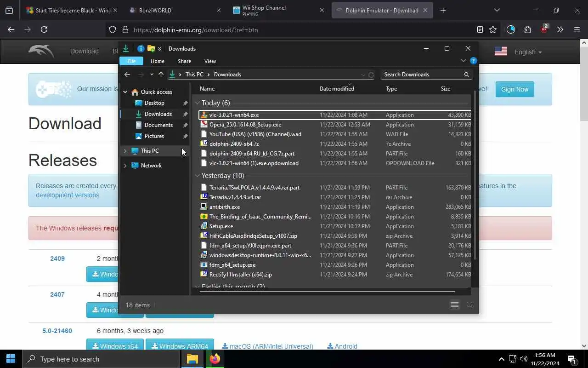Image resolution: width=588 pixels, height=368 pixels.
Task: Open the macOS (ARM/Intel Universal) link
Action: pyautogui.click(x=267, y=346)
